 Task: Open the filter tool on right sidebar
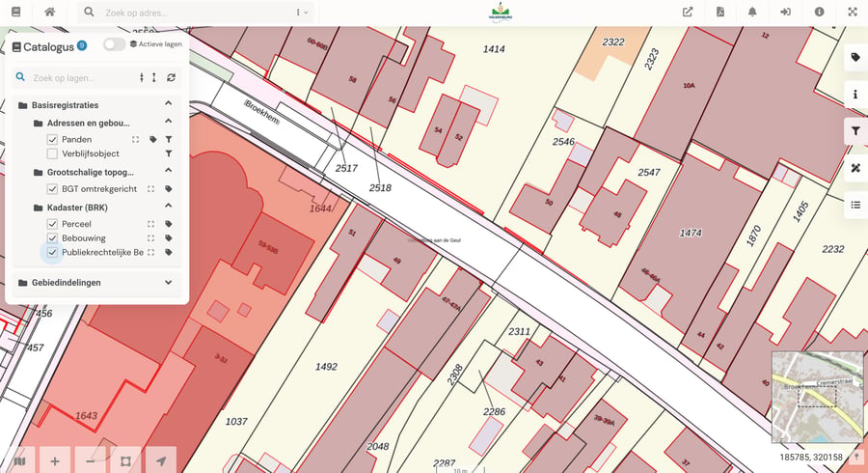click(x=855, y=131)
